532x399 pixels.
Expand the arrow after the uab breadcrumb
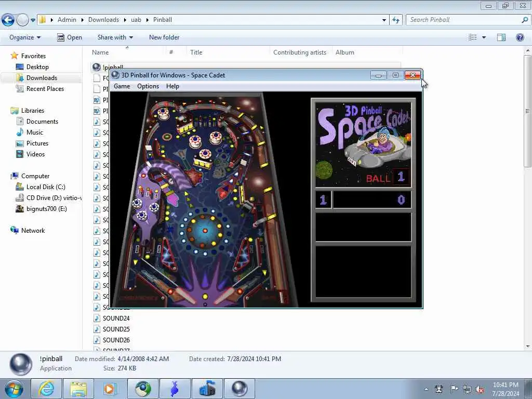point(148,20)
